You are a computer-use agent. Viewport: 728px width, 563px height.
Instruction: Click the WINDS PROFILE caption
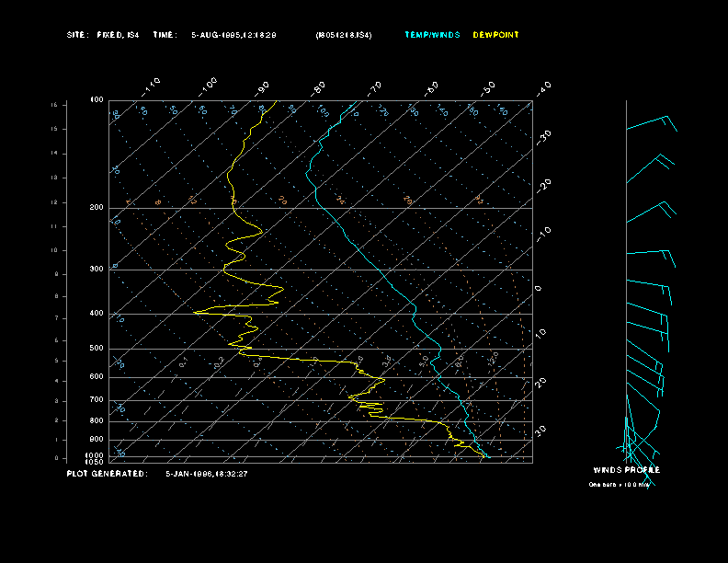coord(626,470)
